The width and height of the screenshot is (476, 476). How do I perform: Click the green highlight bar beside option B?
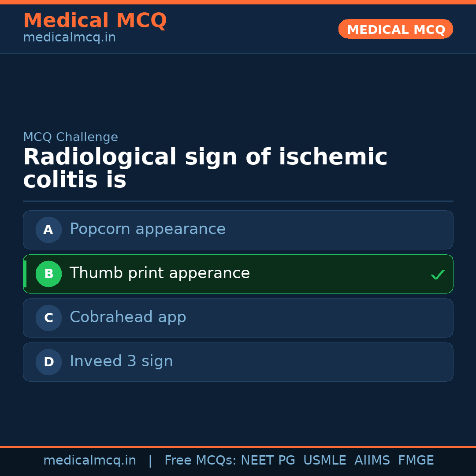coord(24,274)
